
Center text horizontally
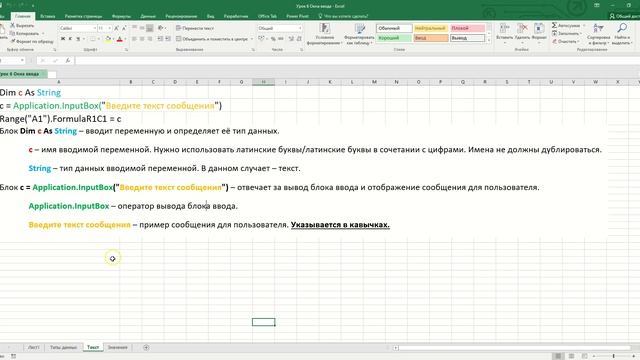pyautogui.click(x=142, y=39)
